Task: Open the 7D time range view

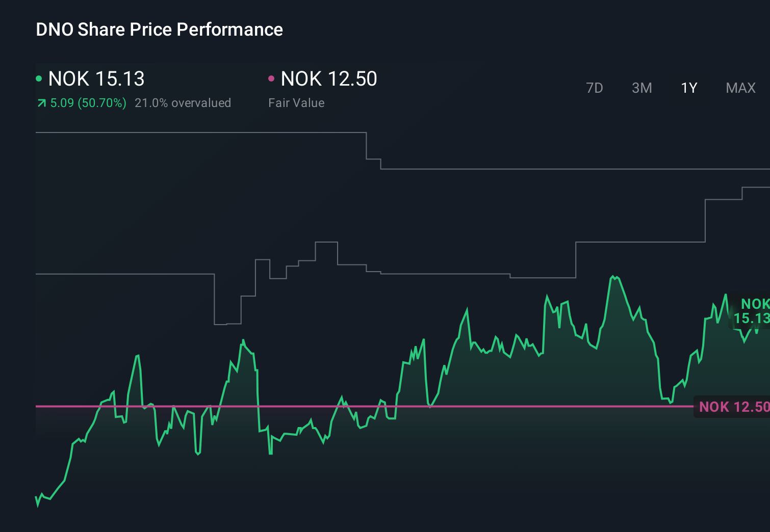Action: click(x=595, y=88)
